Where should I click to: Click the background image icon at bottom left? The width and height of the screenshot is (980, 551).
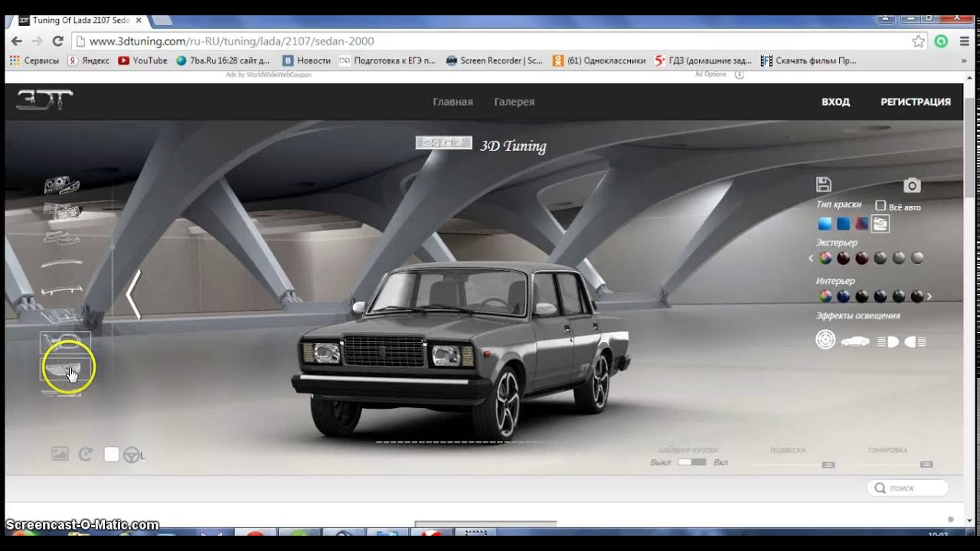[x=60, y=454]
